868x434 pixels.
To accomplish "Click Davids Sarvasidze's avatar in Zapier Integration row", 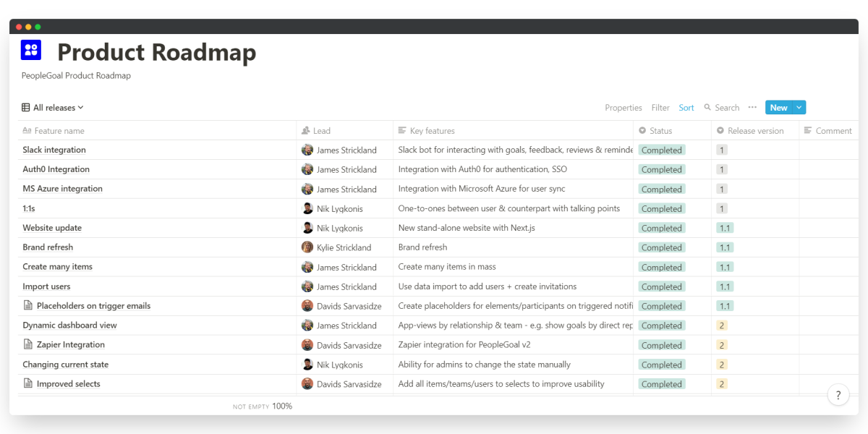I will click(x=307, y=345).
